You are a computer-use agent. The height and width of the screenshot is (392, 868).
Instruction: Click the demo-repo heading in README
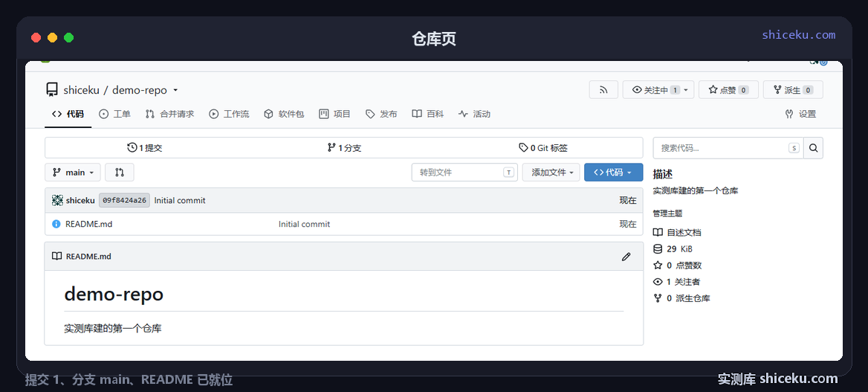(x=114, y=294)
